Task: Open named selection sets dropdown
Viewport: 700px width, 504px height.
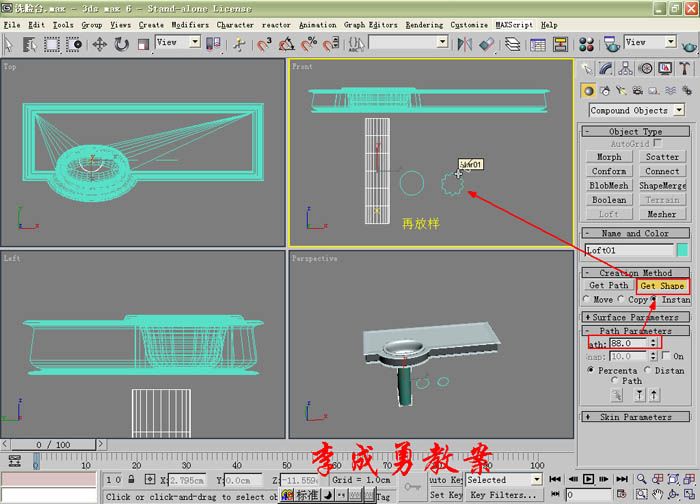Action: tap(442, 42)
